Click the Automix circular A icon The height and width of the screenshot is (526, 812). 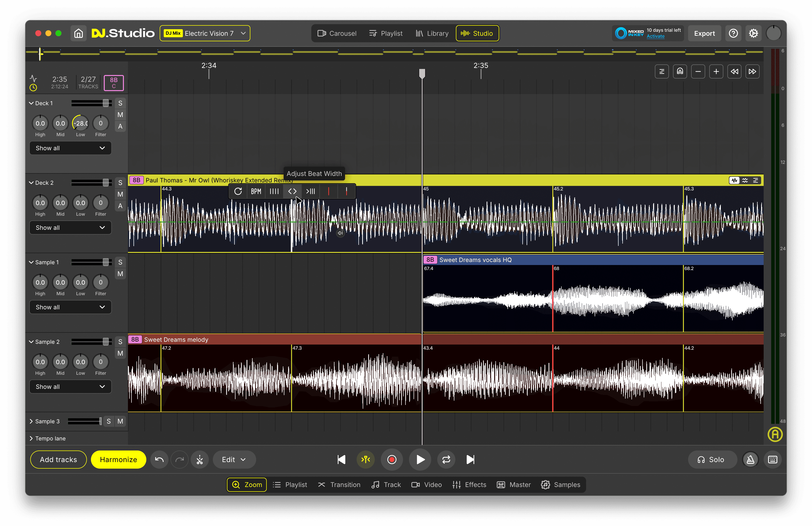click(775, 434)
